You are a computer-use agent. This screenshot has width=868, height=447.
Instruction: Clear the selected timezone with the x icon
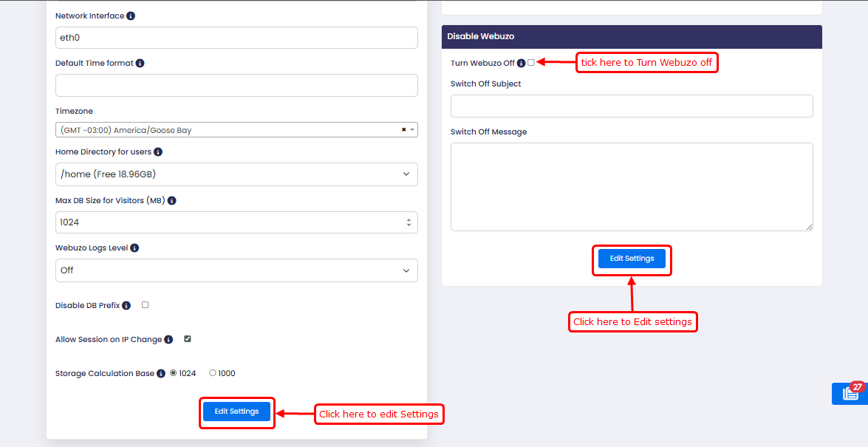[x=403, y=130]
